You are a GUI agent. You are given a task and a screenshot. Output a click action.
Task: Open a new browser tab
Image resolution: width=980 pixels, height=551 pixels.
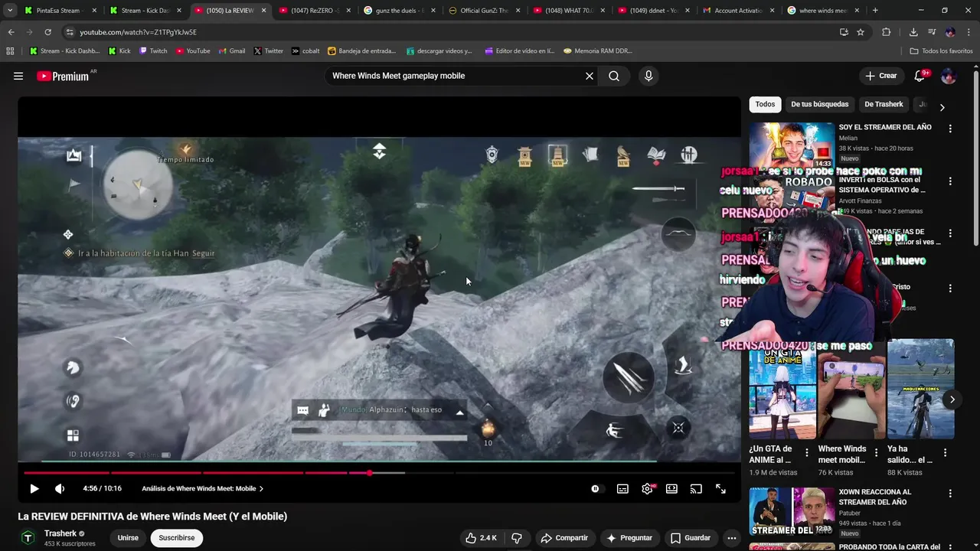coord(875,11)
